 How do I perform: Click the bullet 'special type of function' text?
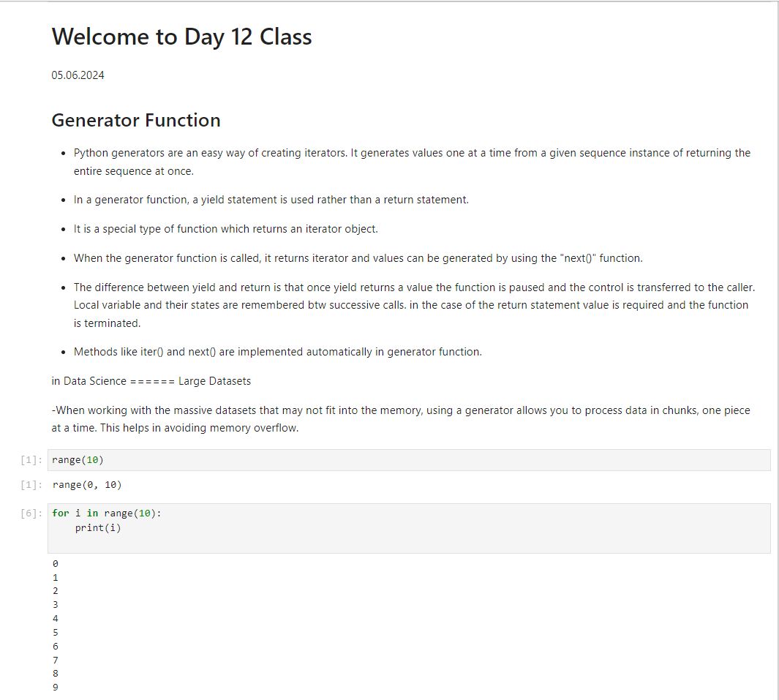[225, 229]
